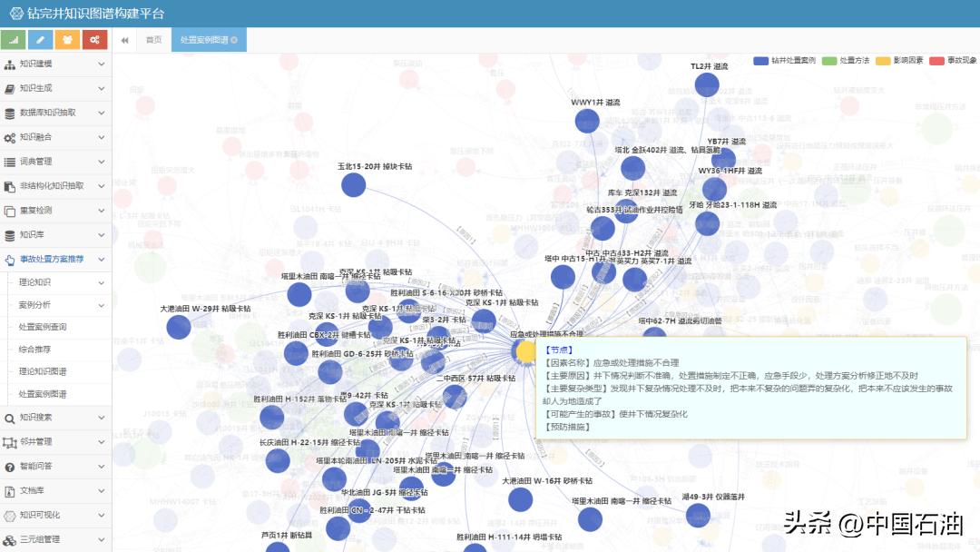Click the 知识搜索 menu label
The width and height of the screenshot is (980, 552).
click(35, 417)
